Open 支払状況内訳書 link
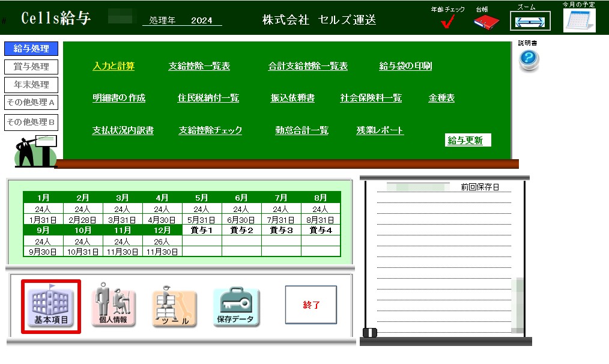 (x=123, y=130)
